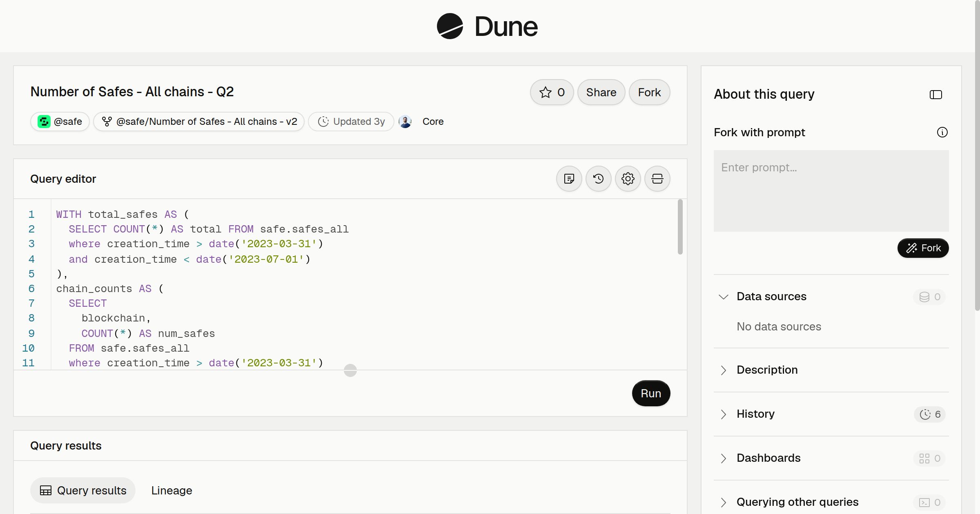Viewport: 980px width, 514px height.
Task: Click the Dashboards count badge
Action: coord(929,459)
